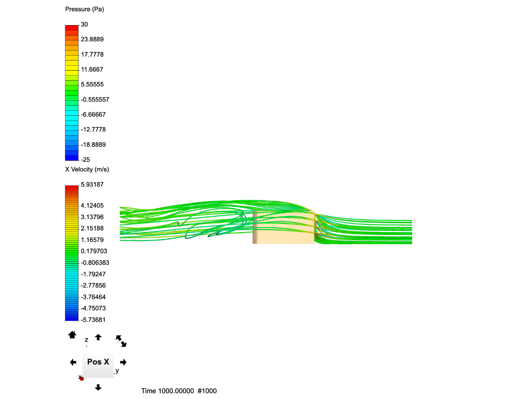Click the Pressure (Pa) legend title
This screenshot has width=532, height=399.
[x=85, y=9]
